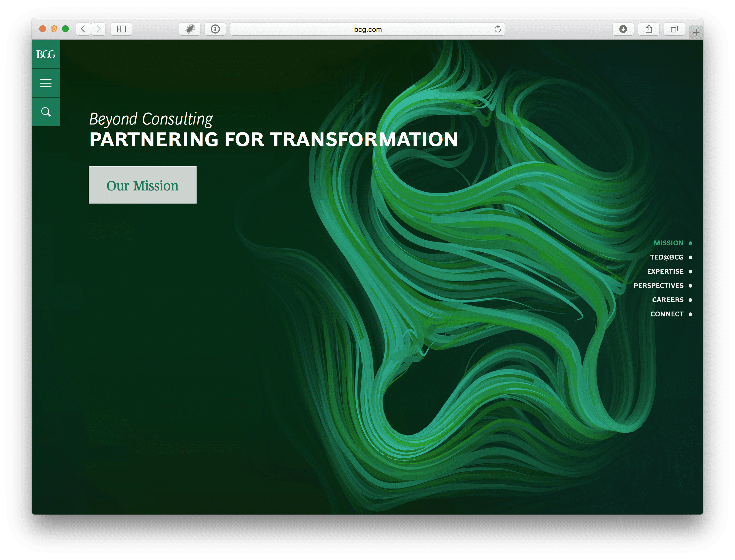This screenshot has width=735, height=560.
Task: Go to the EXPERTISE section
Action: point(665,272)
